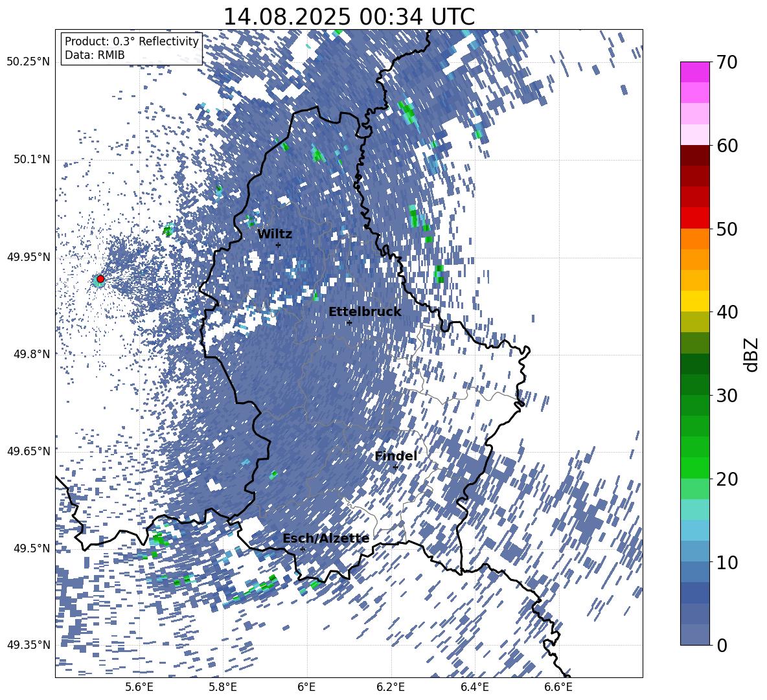Click the 10 tick on the colorbar
Viewport: 767px width, 700px height.
point(727,562)
